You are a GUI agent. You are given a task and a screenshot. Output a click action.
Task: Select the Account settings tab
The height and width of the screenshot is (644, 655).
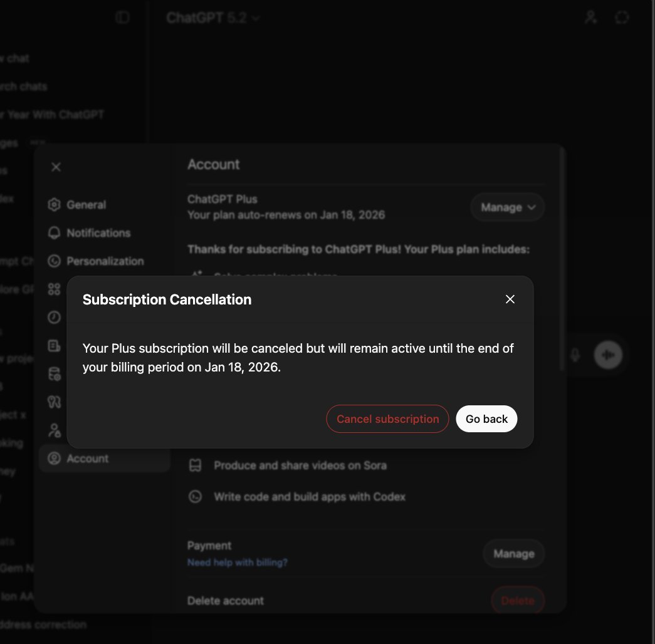point(105,458)
